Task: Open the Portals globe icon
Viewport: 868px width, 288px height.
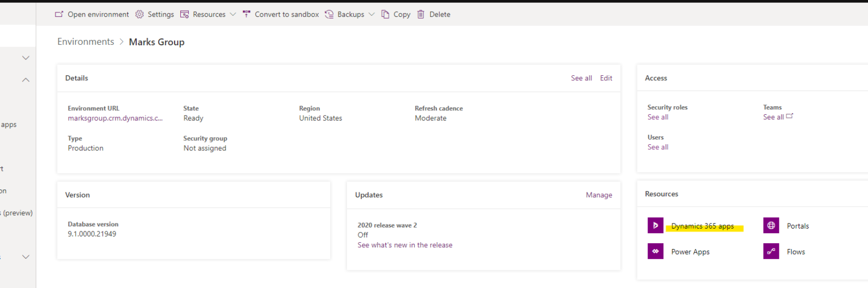Action: tap(771, 225)
